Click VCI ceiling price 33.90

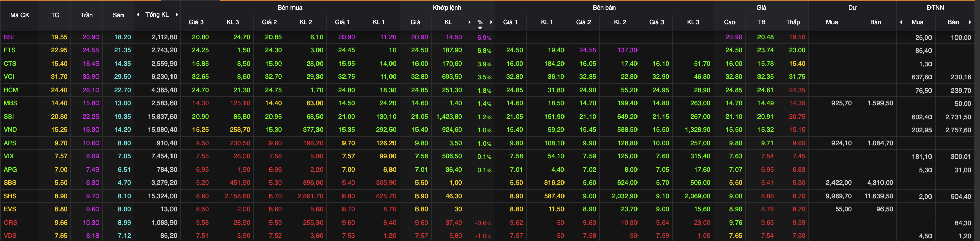click(x=91, y=77)
